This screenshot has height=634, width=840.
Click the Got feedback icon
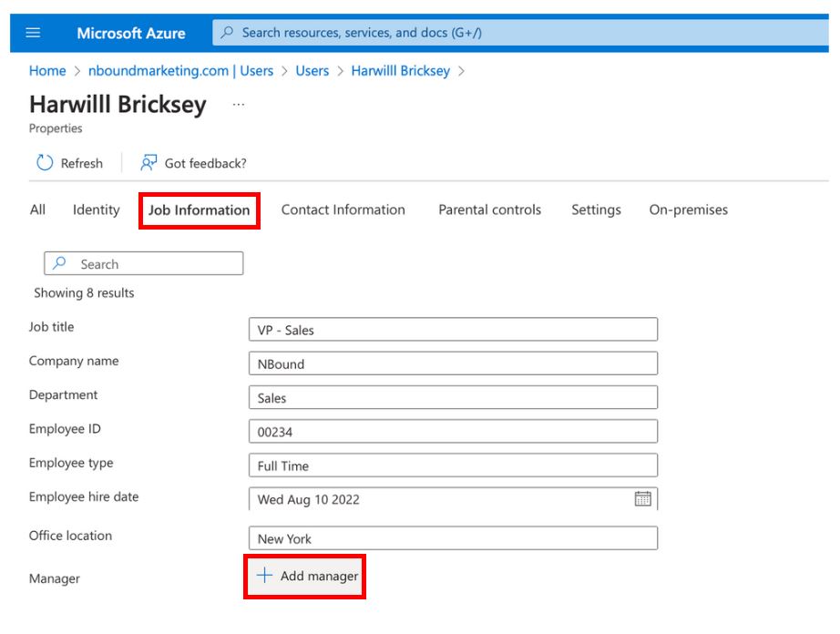tap(149, 163)
